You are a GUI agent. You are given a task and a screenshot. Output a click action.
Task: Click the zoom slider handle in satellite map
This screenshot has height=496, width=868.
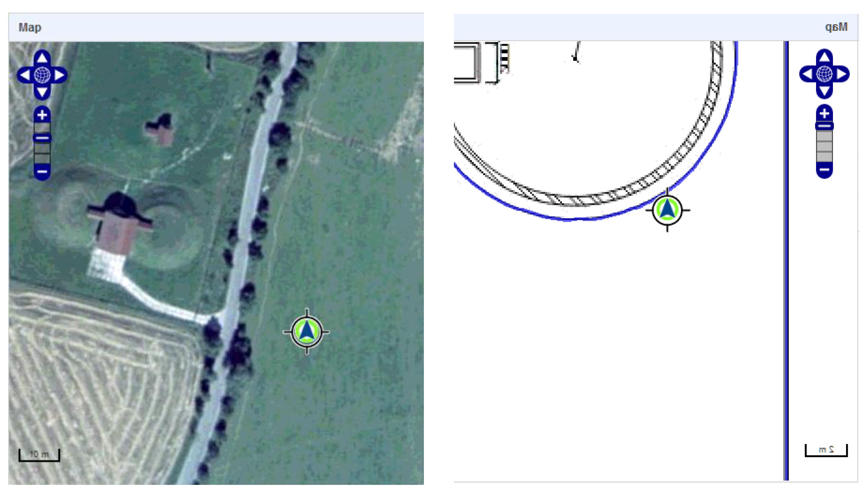click(42, 138)
